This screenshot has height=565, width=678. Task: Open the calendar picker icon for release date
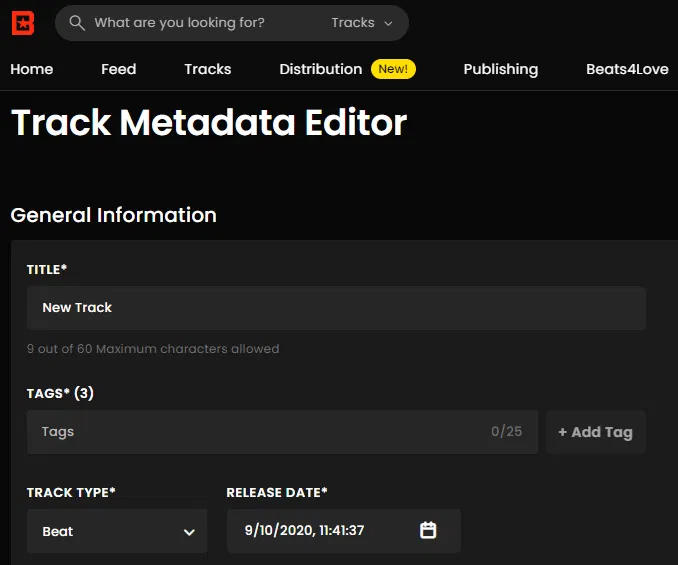coord(428,530)
